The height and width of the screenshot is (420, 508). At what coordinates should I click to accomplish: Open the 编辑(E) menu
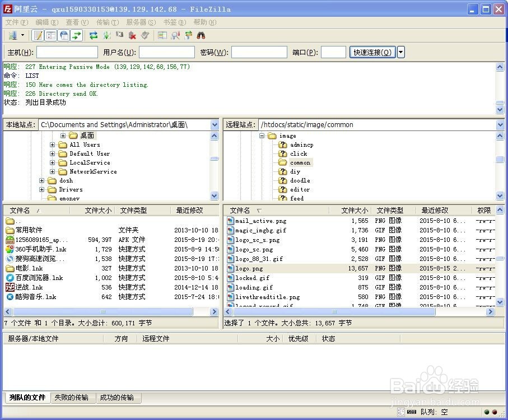click(x=47, y=22)
